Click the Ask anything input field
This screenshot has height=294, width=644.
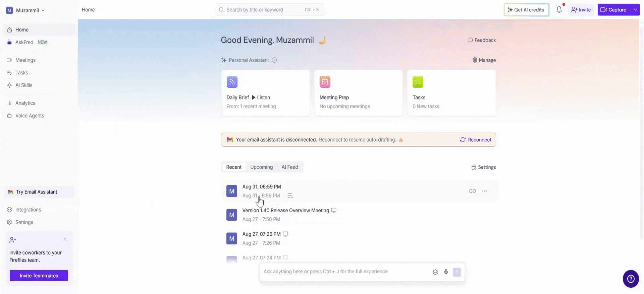click(x=345, y=272)
